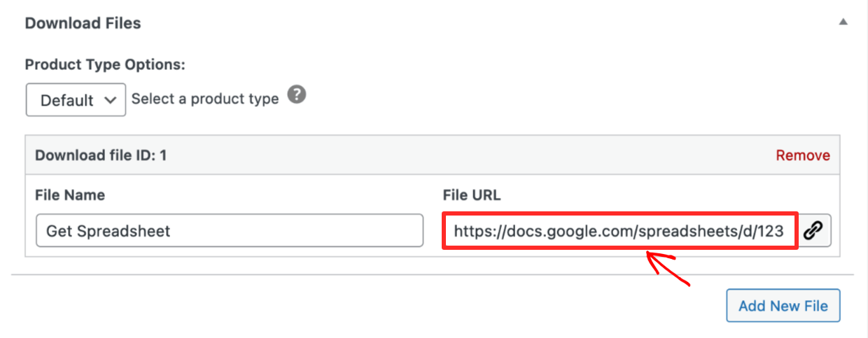Click the Product Type Options label
This screenshot has height=338, width=868.
(x=105, y=65)
